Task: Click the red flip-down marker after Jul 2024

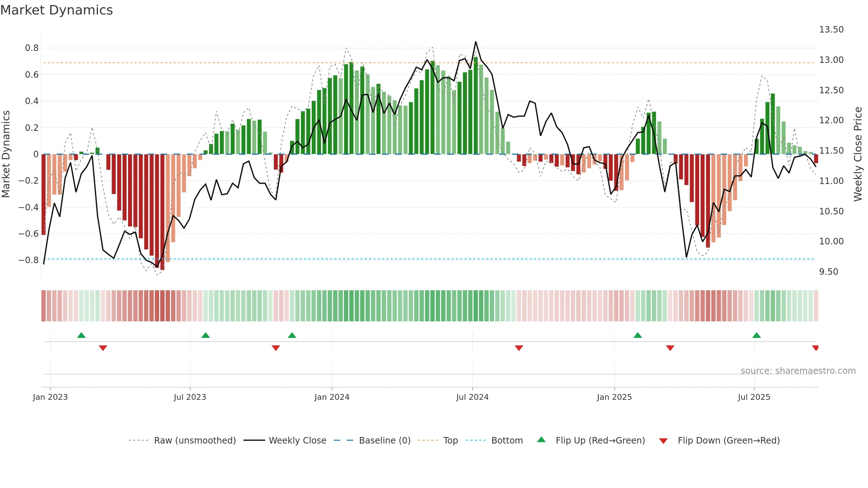Action: 519,348
